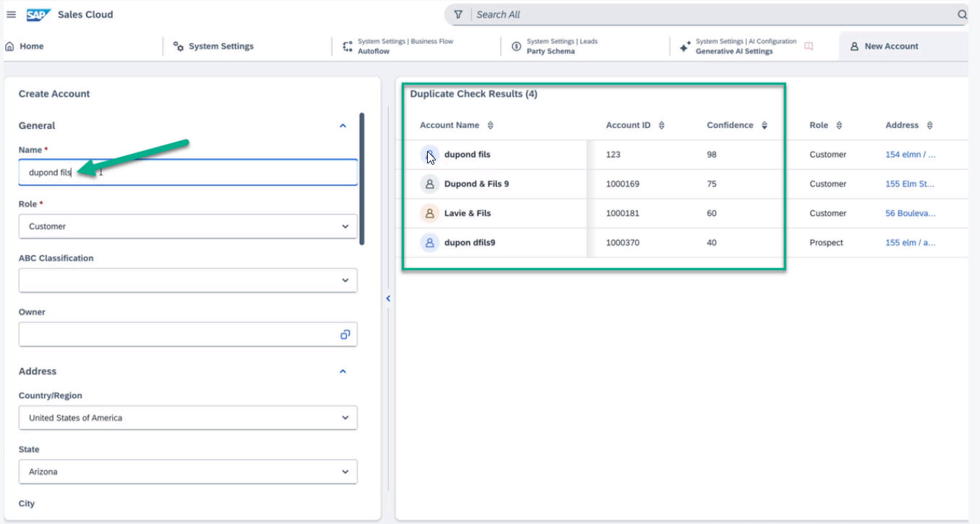Open account Lavie & Fils

coord(467,213)
